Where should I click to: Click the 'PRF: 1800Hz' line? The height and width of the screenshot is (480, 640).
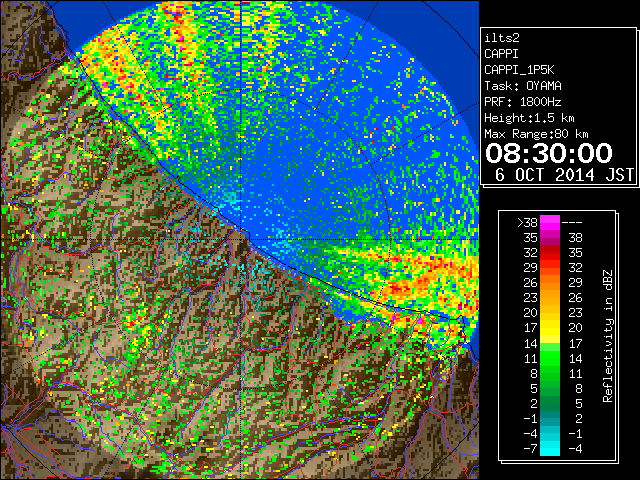523,102
